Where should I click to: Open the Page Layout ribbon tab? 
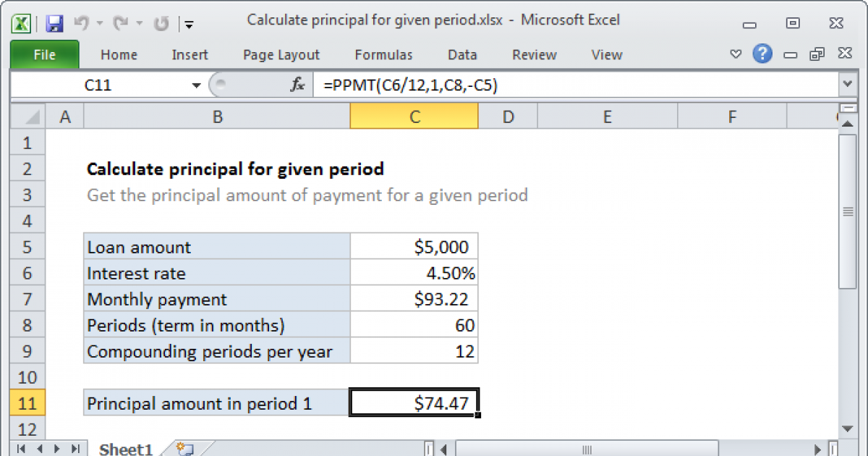[x=281, y=55]
